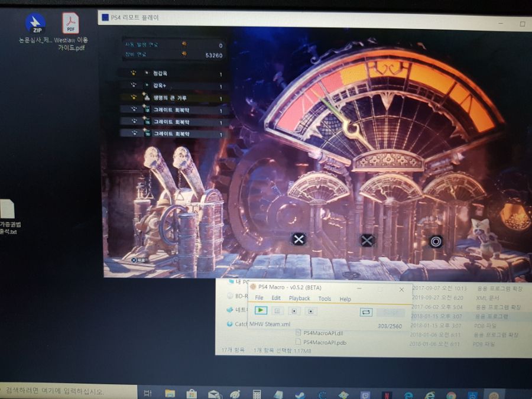This screenshot has width=532, height=399.
Task: Click the MHW Steam.xml file label
Action: click(270, 324)
